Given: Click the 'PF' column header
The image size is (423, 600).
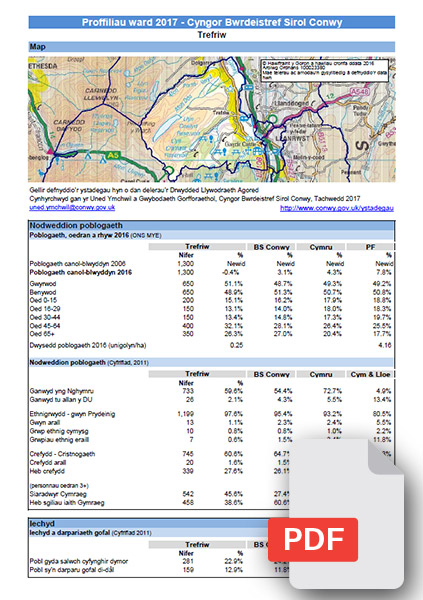Looking at the screenshot, I should point(370,247).
